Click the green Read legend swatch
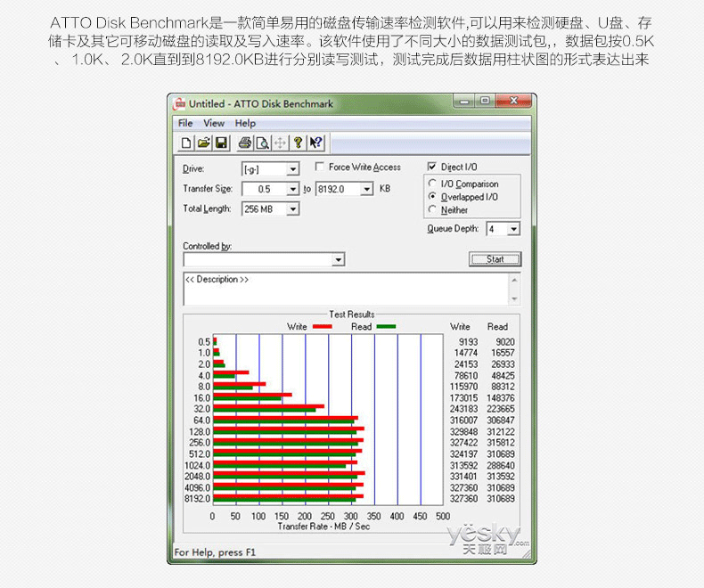The image size is (704, 588). (x=386, y=327)
